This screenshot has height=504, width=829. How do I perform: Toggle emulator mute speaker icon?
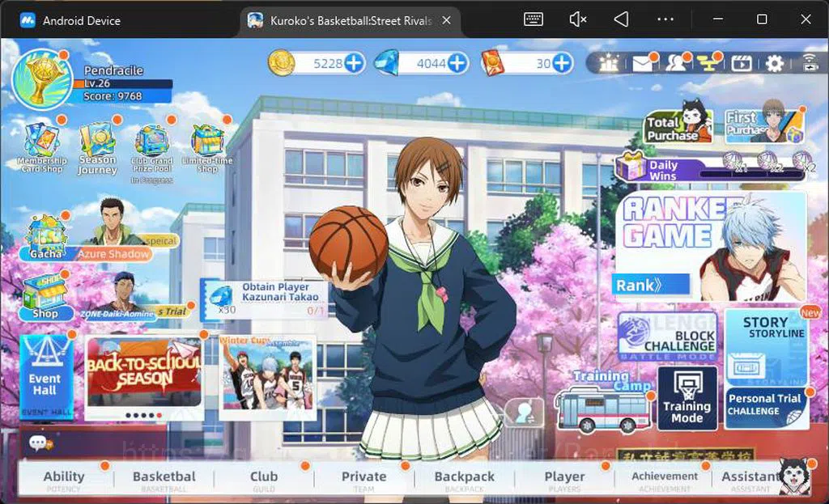coord(577,19)
